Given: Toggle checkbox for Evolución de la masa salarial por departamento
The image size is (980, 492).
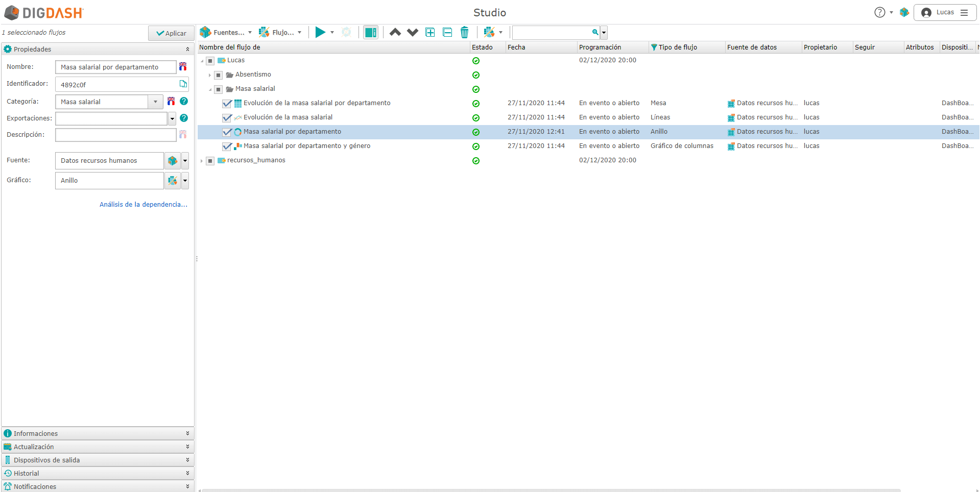Looking at the screenshot, I should coord(227,104).
